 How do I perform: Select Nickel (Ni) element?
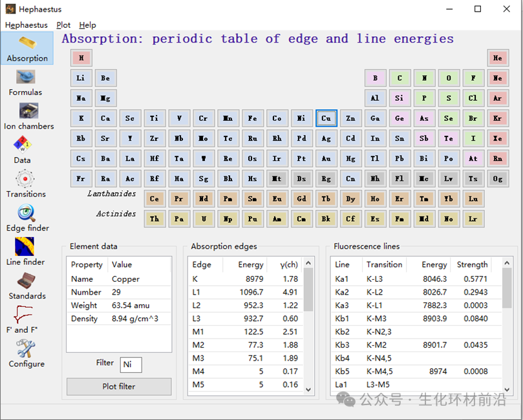coord(301,118)
